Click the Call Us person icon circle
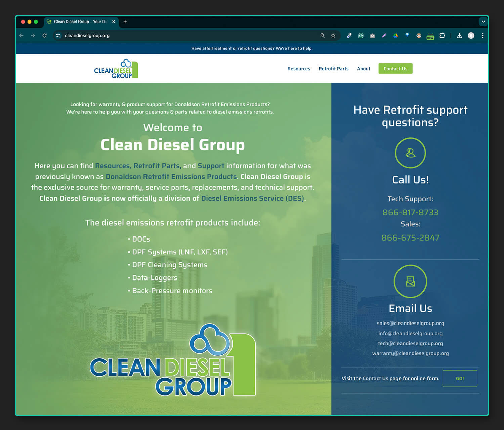Image resolution: width=504 pixels, height=430 pixels. coord(410,153)
